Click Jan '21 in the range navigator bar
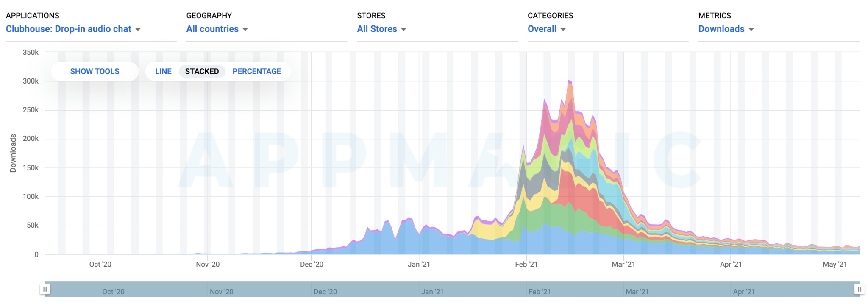The height and width of the screenshot is (304, 868). 432,292
